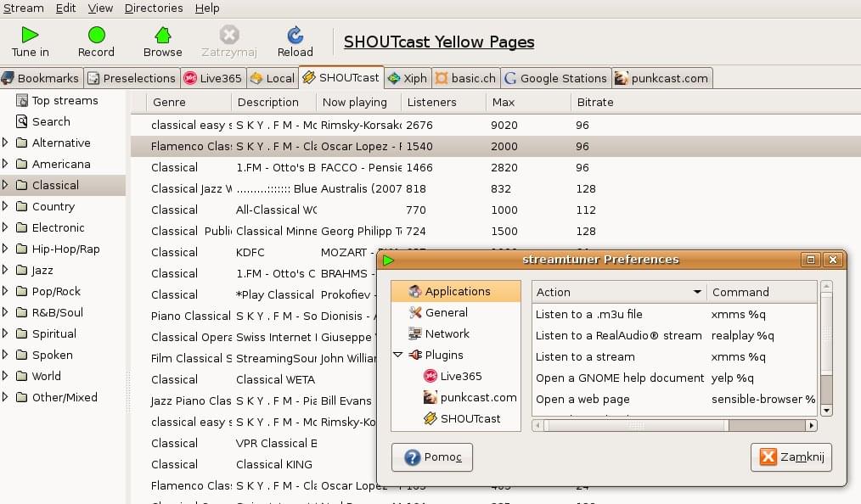Select Plugins in preferences tree
The height and width of the screenshot is (504, 861).
444,355
